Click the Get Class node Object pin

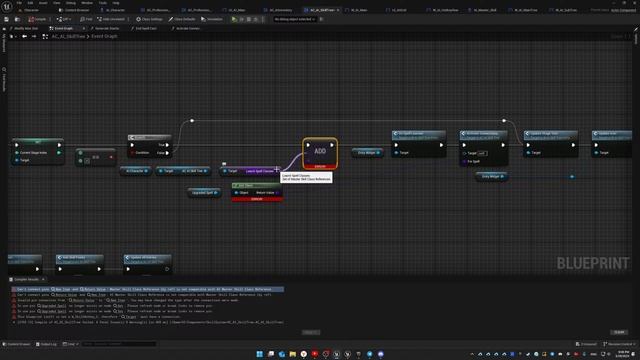click(x=236, y=193)
